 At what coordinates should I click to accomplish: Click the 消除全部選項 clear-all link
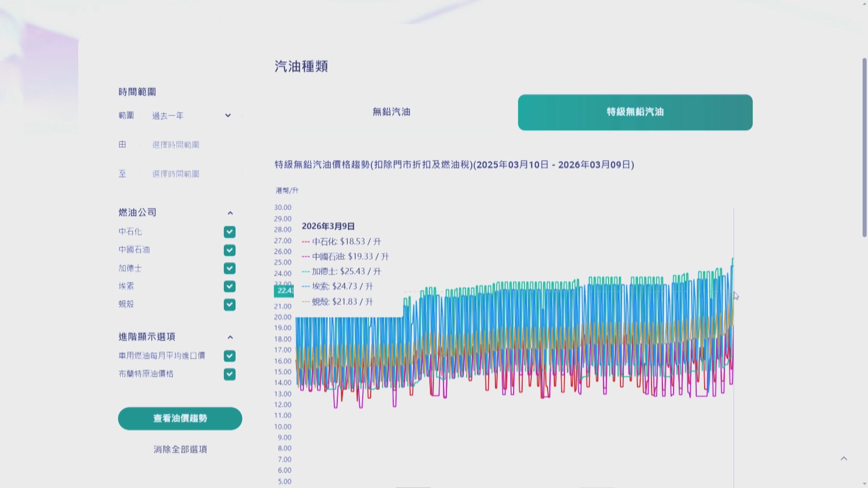[179, 449]
